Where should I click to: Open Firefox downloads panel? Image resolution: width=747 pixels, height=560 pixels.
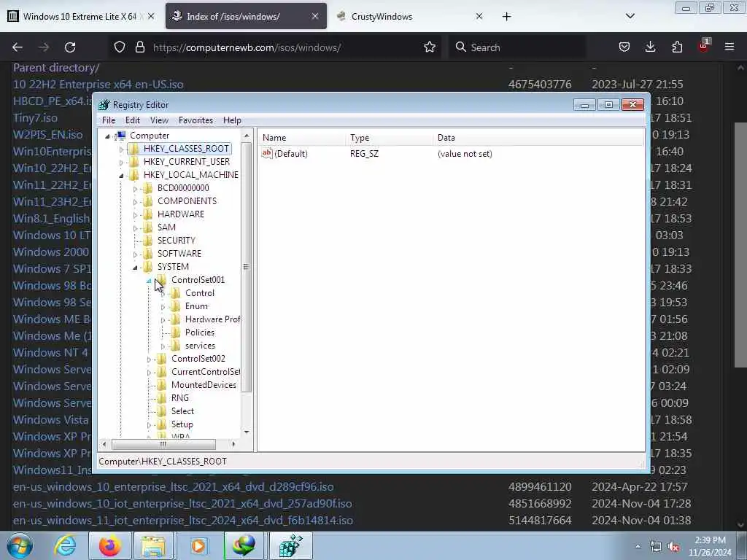tap(650, 47)
